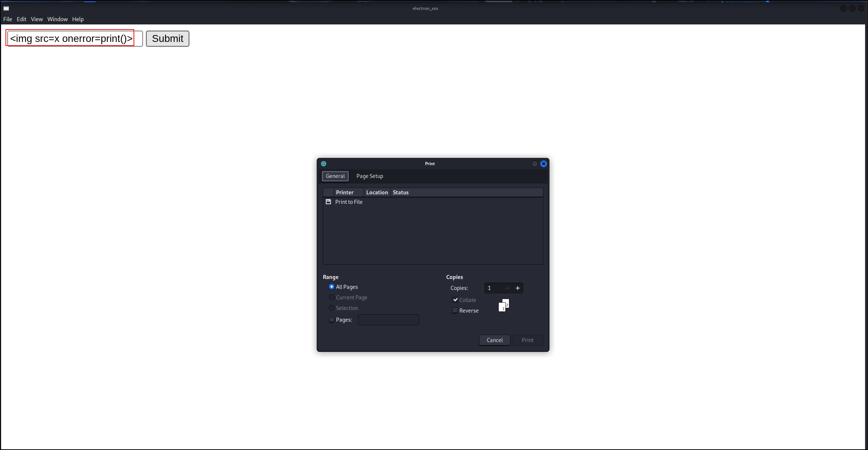This screenshot has height=450, width=868.
Task: Click the Cancel button
Action: point(494,340)
